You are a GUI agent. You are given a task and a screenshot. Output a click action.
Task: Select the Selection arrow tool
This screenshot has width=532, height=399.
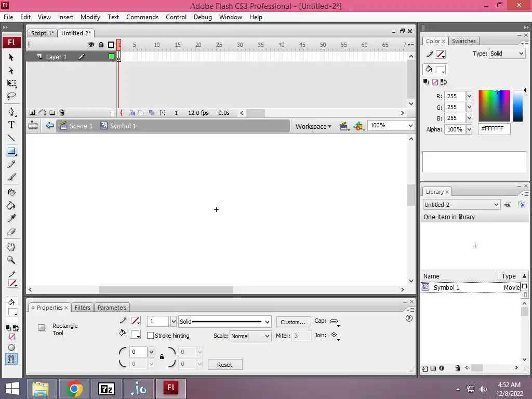coord(11,57)
